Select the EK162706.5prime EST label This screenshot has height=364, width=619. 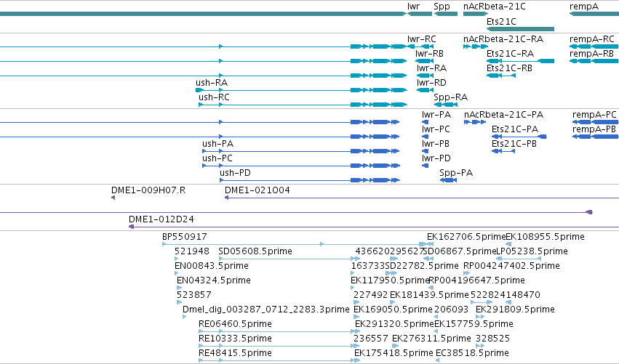tap(466, 238)
